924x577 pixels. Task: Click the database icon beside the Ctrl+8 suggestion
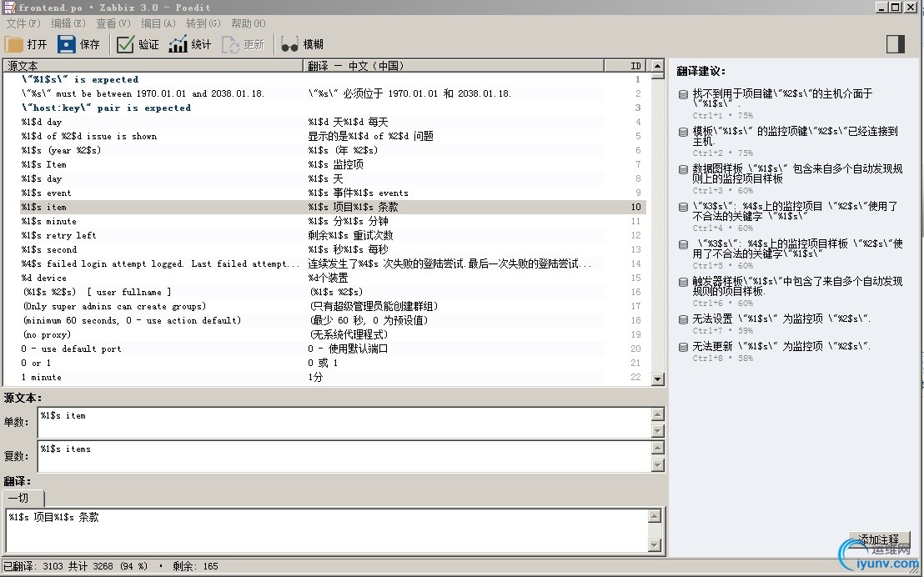pos(682,346)
